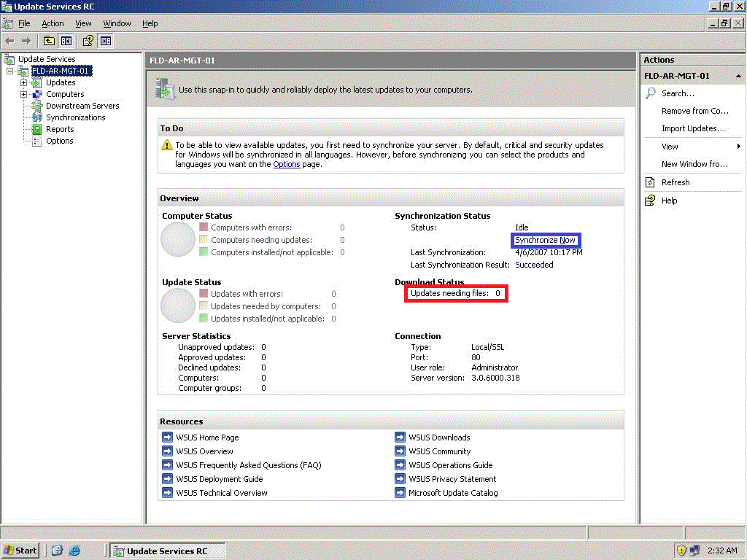Click the 'Unapproved updates:' statistic
The width and height of the screenshot is (747, 560).
(x=216, y=347)
